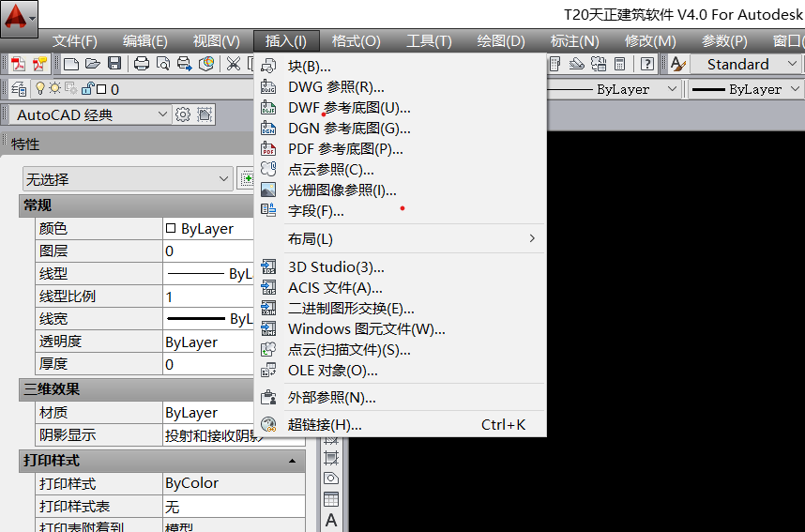The image size is (805, 532).
Task: Choose DWG 参照(R)... menu entry
Action: 401,87
